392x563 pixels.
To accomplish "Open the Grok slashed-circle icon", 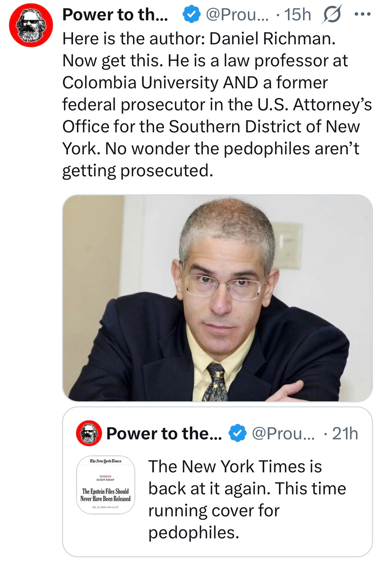I will (331, 15).
